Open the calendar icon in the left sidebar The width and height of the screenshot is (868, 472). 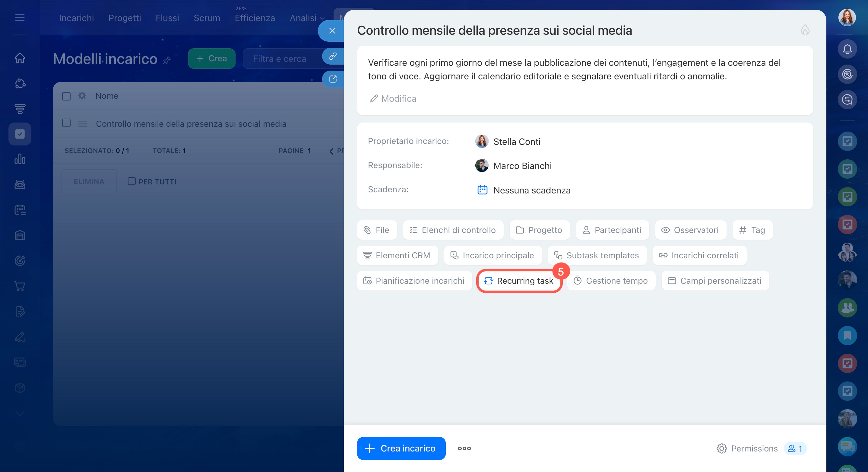coord(20,210)
